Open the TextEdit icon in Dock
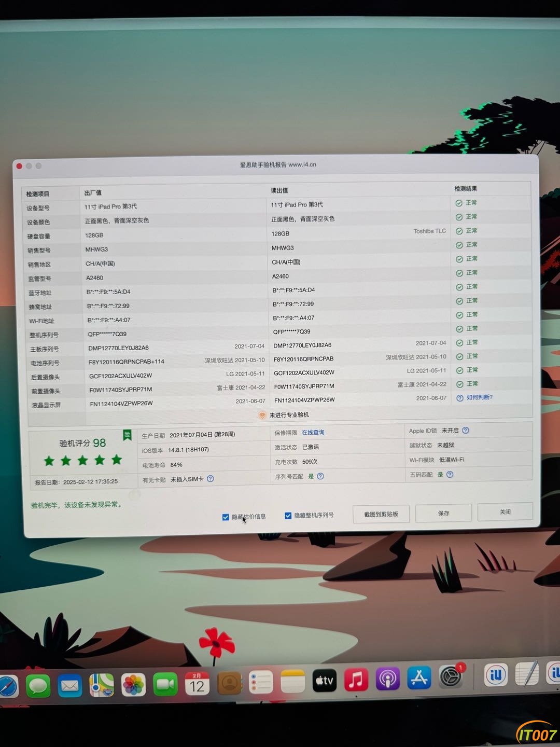The width and height of the screenshot is (560, 747). click(527, 674)
